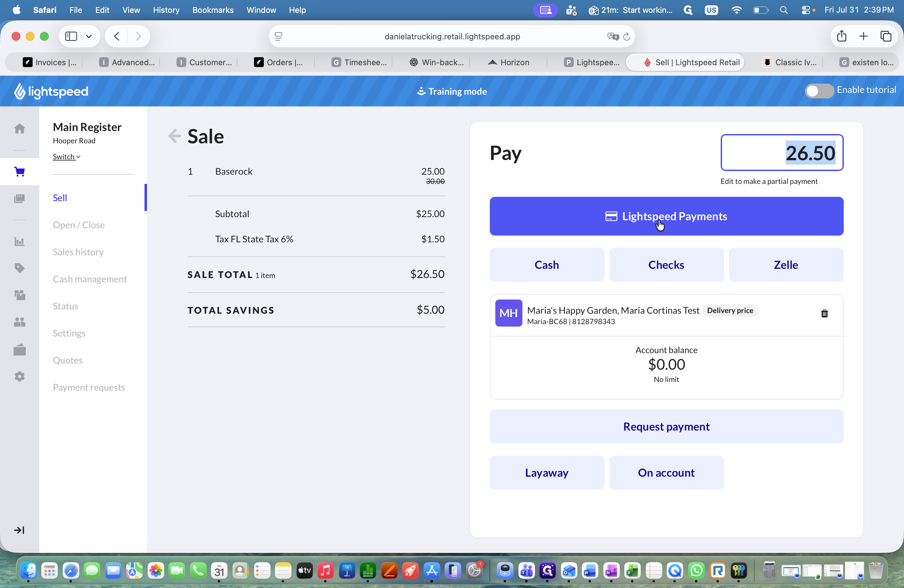Image resolution: width=904 pixels, height=588 pixels.
Task: Open the Wi-Fi status menu
Action: [x=736, y=10]
